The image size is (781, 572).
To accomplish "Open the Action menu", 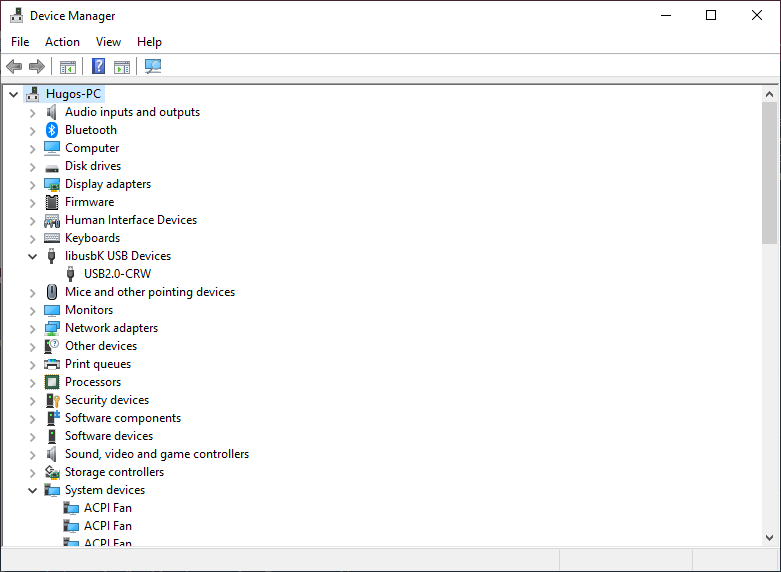I will 62,42.
